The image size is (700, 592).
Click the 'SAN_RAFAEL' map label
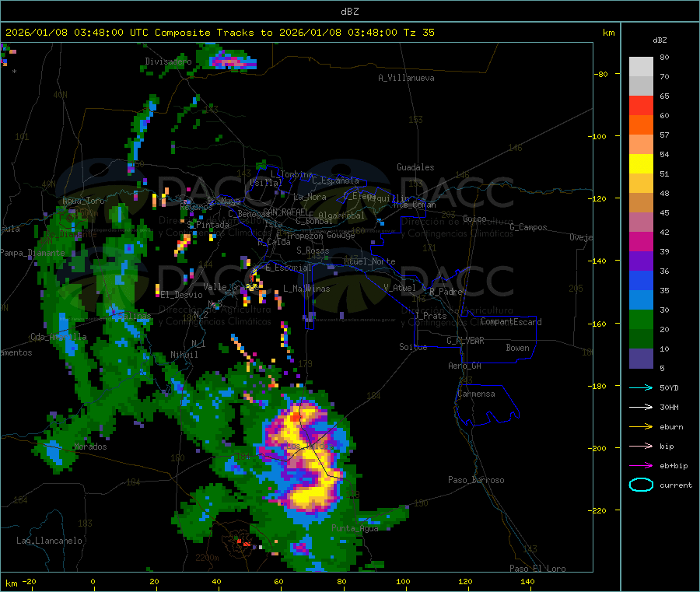(x=285, y=212)
